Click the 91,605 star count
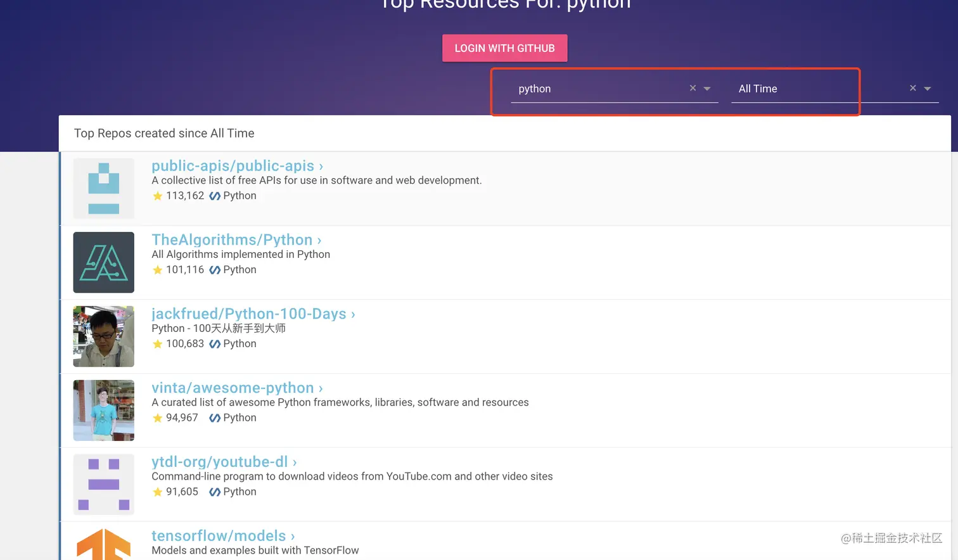This screenshot has height=560, width=958. [182, 492]
